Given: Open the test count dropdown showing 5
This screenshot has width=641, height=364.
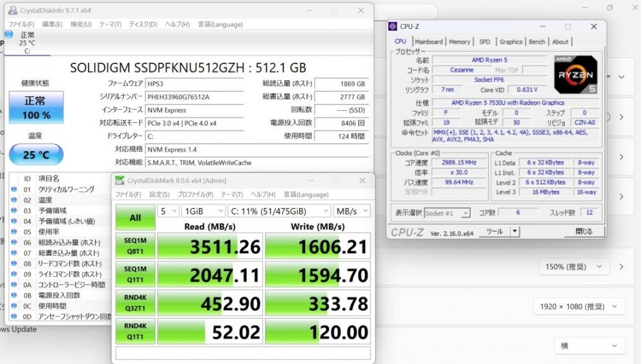Looking at the screenshot, I should click(168, 211).
